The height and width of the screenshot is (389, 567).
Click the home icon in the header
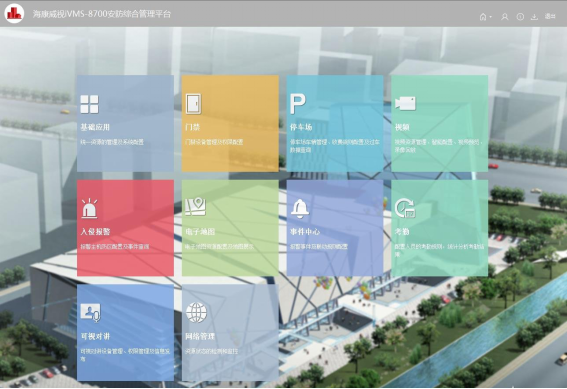(x=483, y=17)
